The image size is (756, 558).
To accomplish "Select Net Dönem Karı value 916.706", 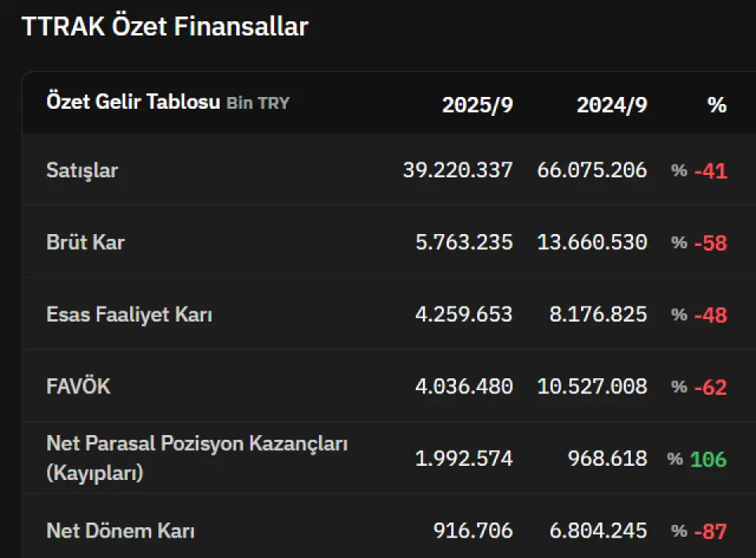I will point(472,531).
